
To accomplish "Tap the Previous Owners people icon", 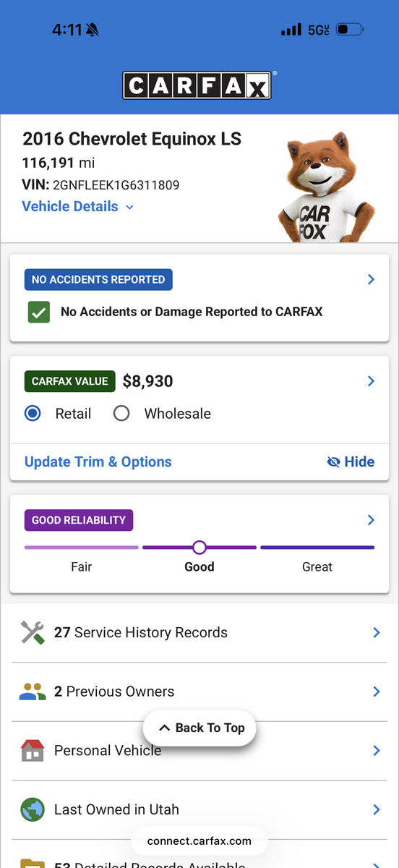I will pos(33,692).
